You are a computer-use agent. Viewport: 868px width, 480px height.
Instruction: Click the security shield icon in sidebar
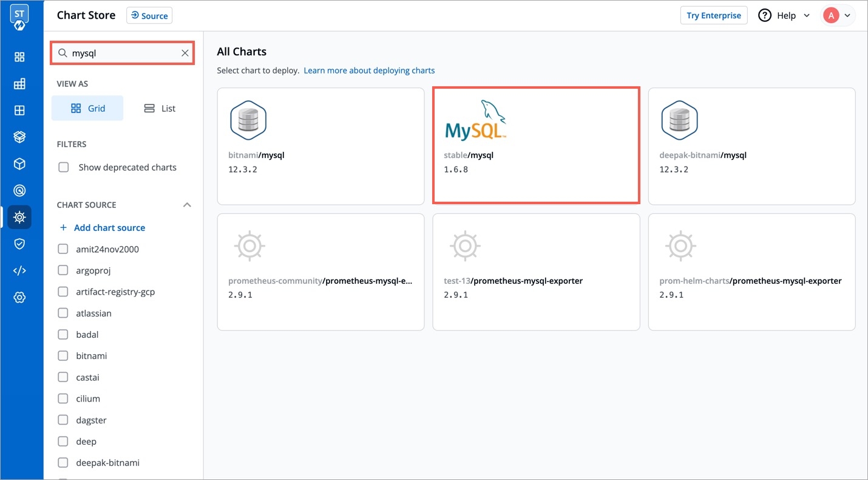[x=19, y=244]
